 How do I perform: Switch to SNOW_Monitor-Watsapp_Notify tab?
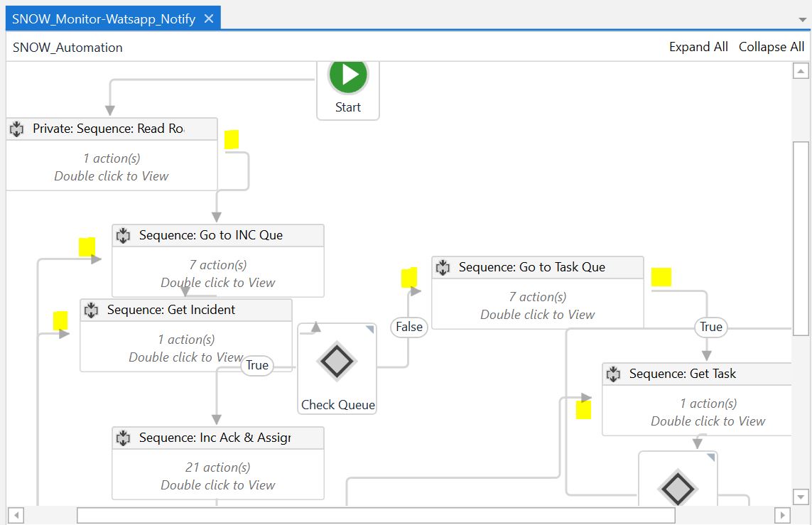click(104, 19)
